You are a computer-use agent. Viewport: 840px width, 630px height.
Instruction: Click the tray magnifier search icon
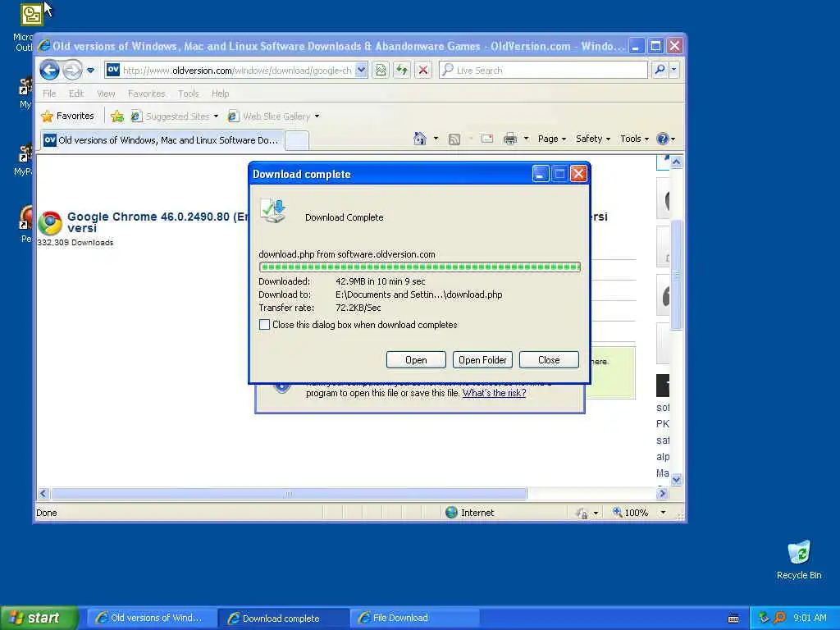coord(780,618)
